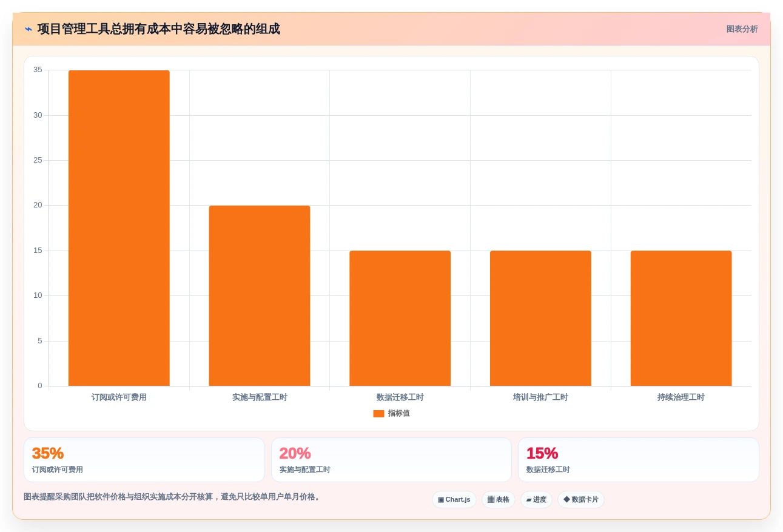
Task: Click the 持续治理工时 axis label
Action: pos(681,397)
